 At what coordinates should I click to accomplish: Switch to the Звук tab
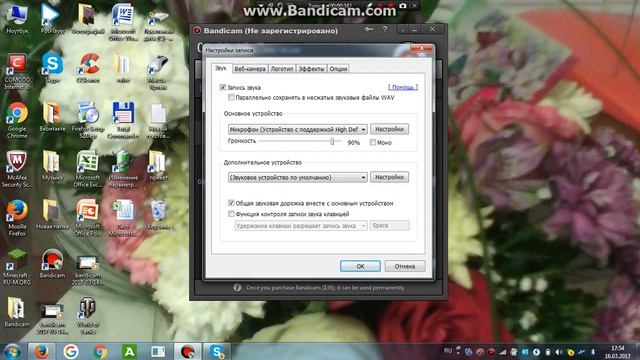coord(221,68)
